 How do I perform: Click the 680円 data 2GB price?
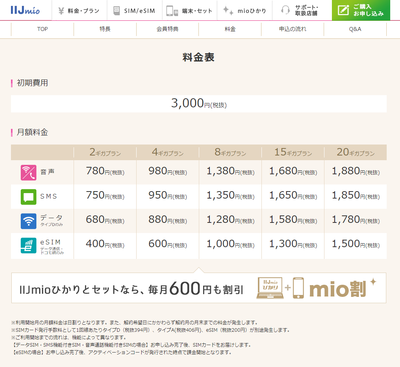(x=105, y=220)
